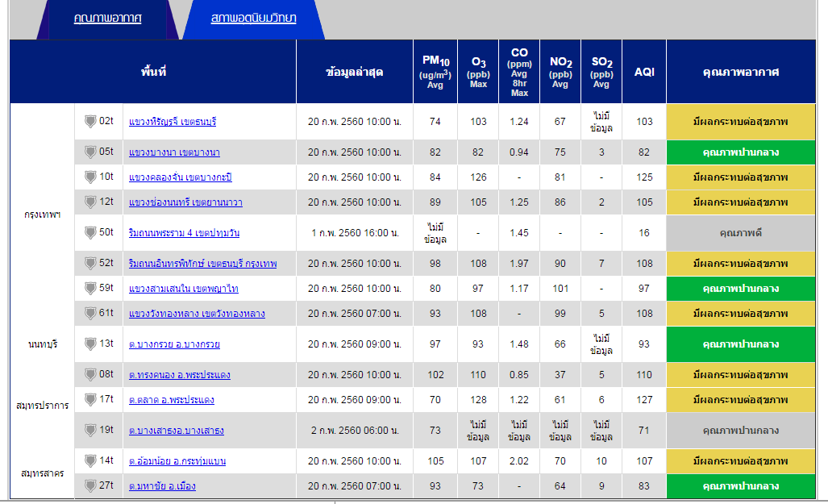
Task: Click the shield icon for station 05t
Action: pos(90,152)
